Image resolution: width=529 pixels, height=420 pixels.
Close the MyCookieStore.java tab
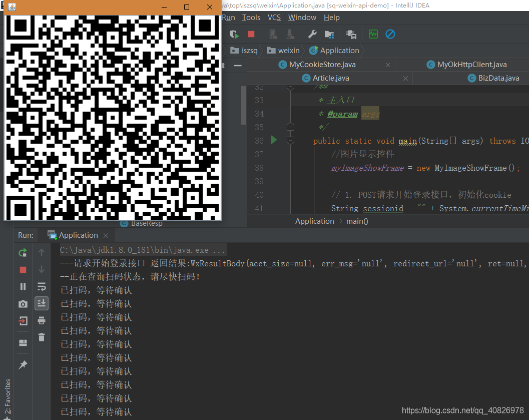(388, 65)
